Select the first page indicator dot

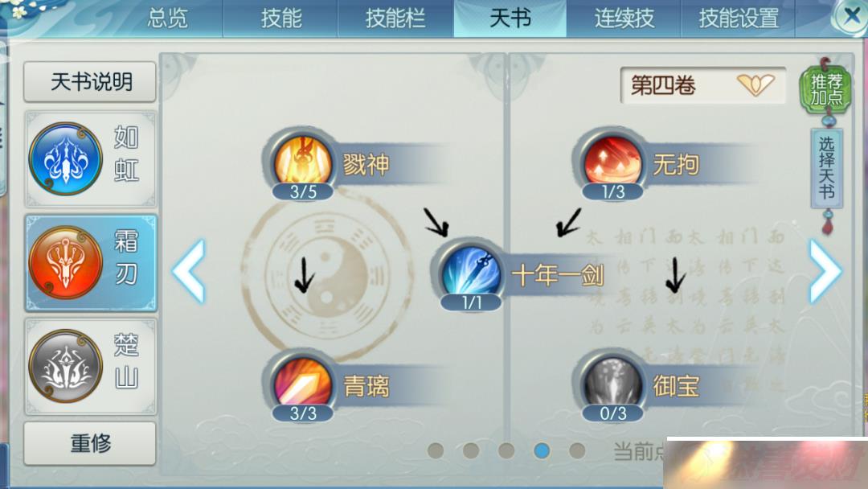point(436,450)
